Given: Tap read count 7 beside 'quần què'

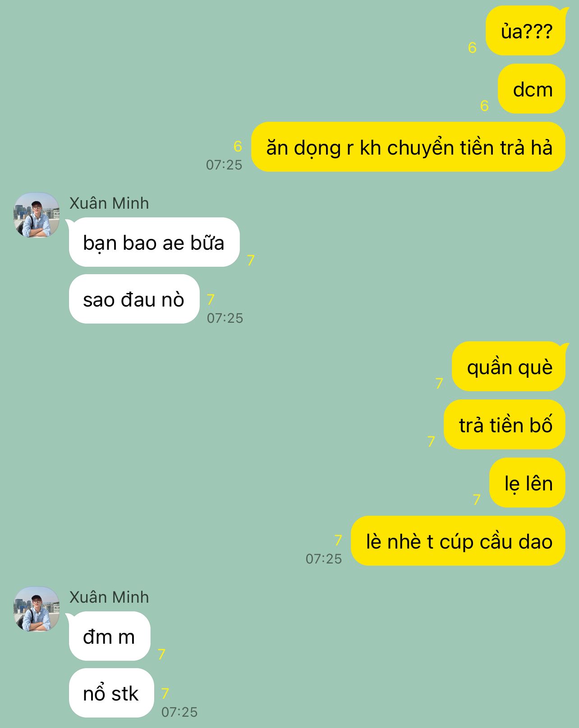Looking at the screenshot, I should point(439,383).
